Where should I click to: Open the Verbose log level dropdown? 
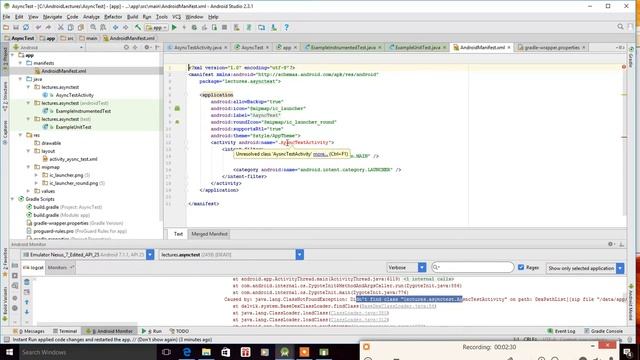(422, 267)
